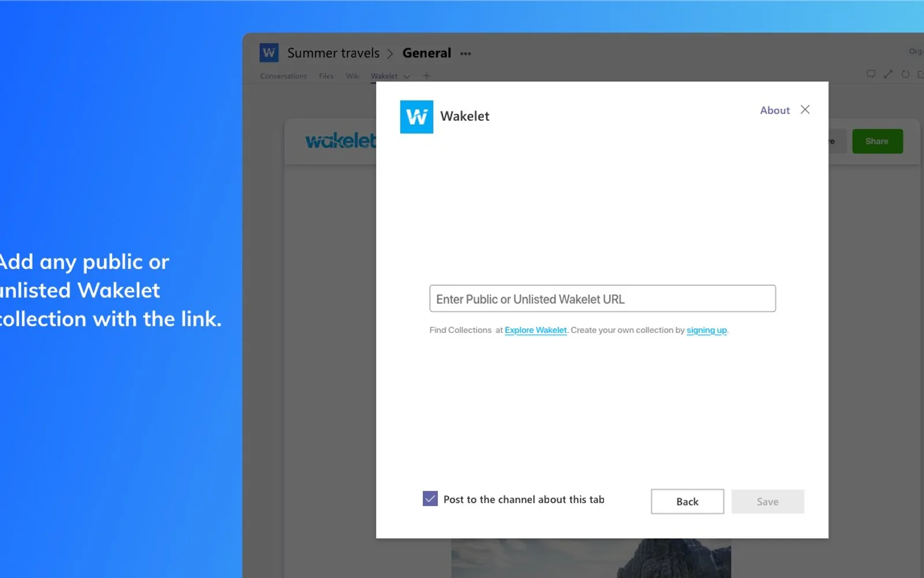Add a new tab with the plus icon
This screenshot has height=578, width=924.
tap(426, 76)
